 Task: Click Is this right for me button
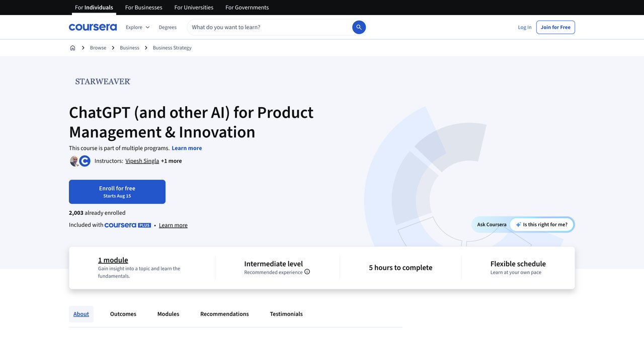pyautogui.click(x=541, y=225)
